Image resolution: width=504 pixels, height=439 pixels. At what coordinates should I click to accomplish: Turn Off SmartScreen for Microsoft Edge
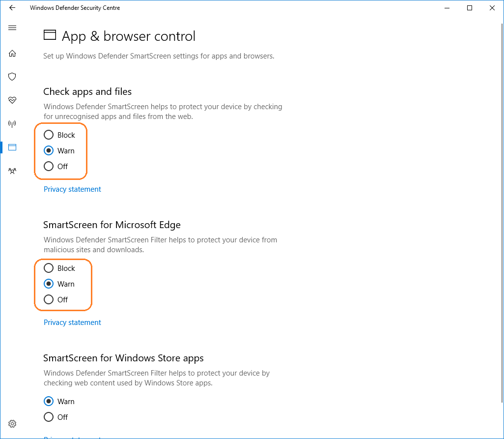coord(49,300)
